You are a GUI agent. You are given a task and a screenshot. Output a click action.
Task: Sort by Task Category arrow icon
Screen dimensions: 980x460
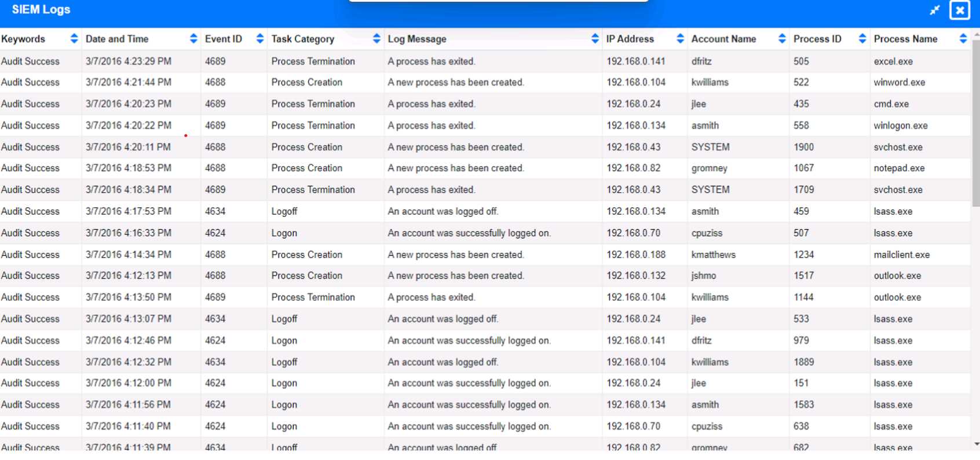(376, 39)
